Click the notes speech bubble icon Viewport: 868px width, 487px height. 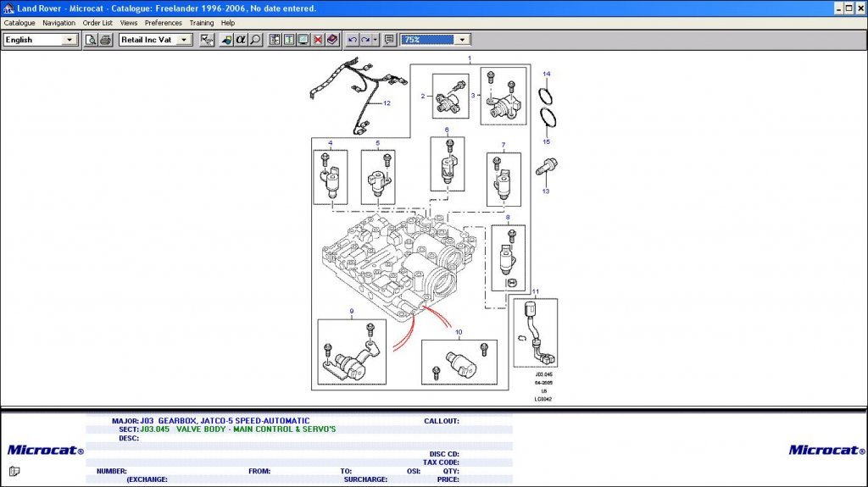(x=389, y=40)
